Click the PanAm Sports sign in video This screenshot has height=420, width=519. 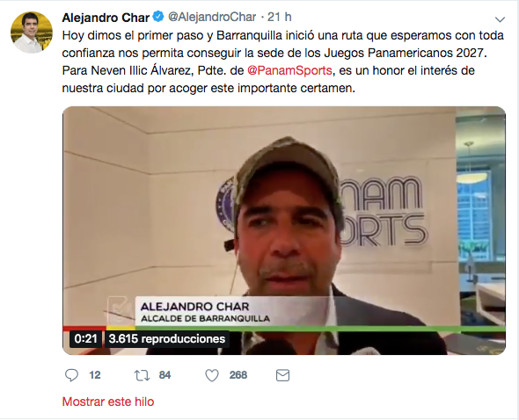(384, 212)
